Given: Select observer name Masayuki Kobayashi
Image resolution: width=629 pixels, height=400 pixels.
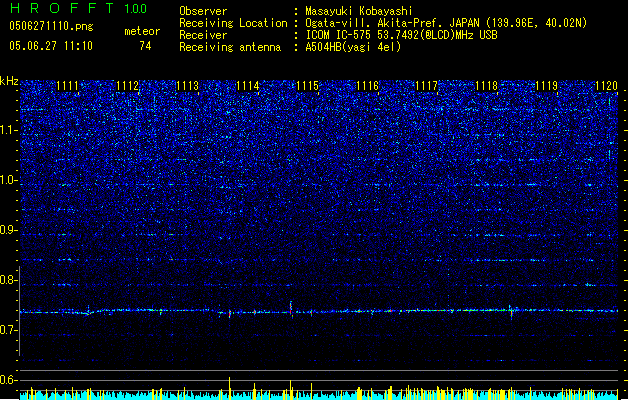Looking at the screenshot, I should (x=358, y=11).
